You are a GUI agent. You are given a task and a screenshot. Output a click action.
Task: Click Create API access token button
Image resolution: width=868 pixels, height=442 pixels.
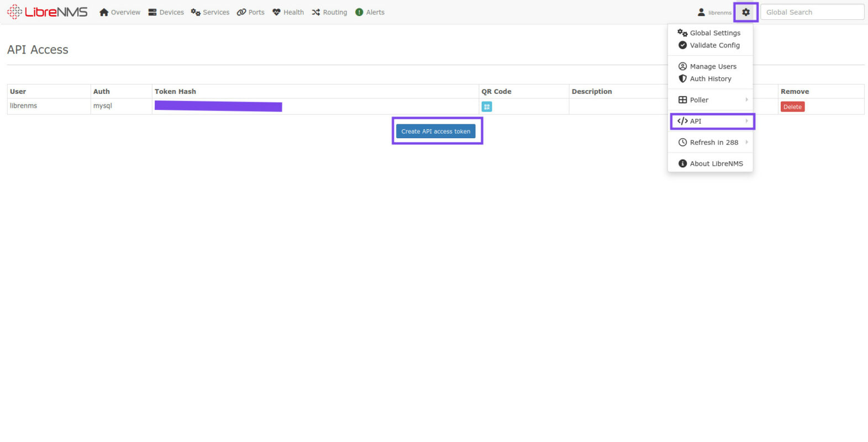[x=436, y=131]
